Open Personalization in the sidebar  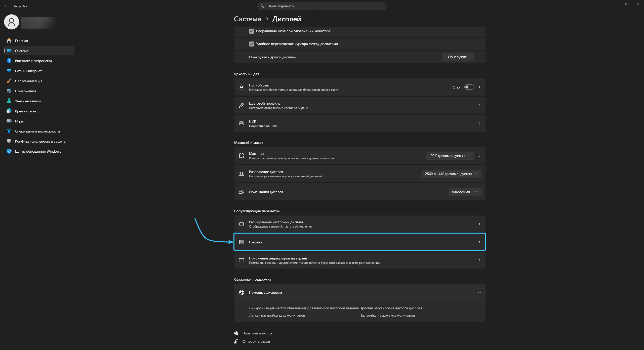pyautogui.click(x=28, y=81)
